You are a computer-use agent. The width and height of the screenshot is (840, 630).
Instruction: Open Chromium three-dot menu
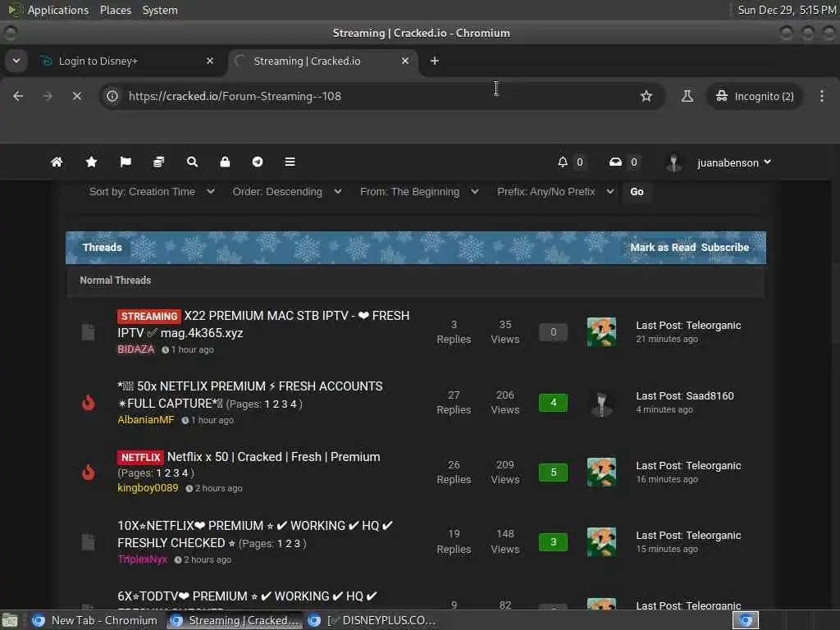click(822, 96)
